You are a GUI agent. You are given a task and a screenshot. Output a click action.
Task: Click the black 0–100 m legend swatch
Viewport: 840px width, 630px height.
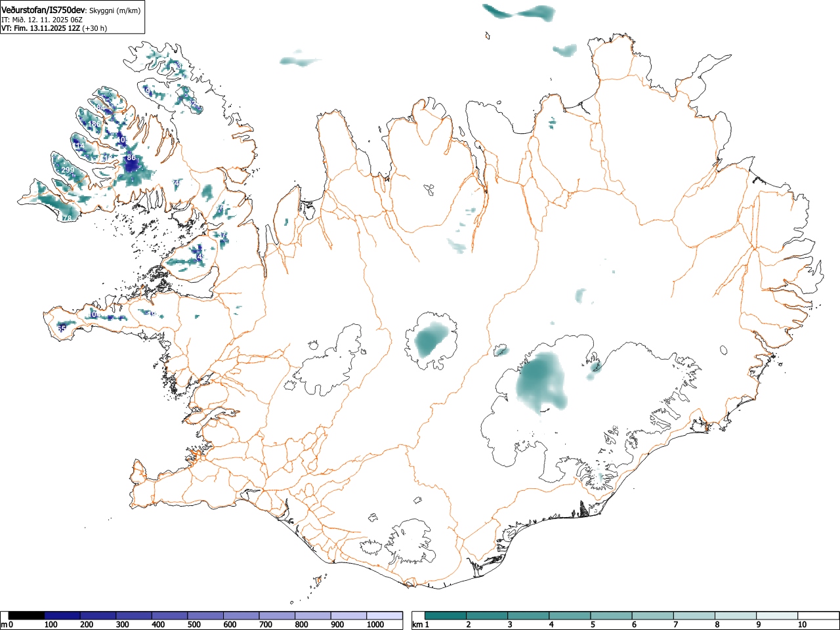click(x=27, y=616)
